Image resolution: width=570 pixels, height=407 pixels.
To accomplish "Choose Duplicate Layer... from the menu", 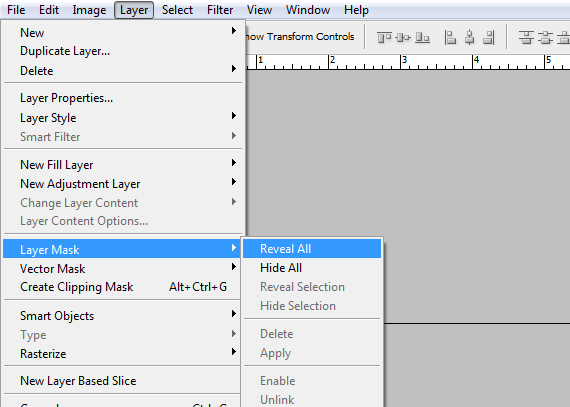I will pyautogui.click(x=122, y=51).
